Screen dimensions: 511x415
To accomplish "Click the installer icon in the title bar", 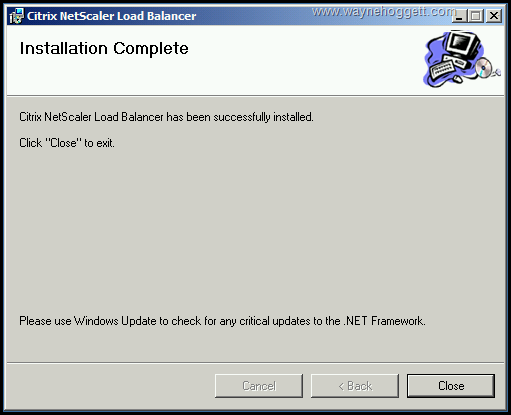I will [x=16, y=16].
